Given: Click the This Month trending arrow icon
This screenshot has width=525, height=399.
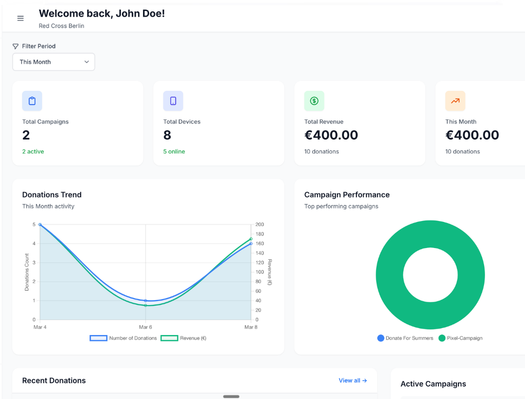Looking at the screenshot, I should pos(455,101).
